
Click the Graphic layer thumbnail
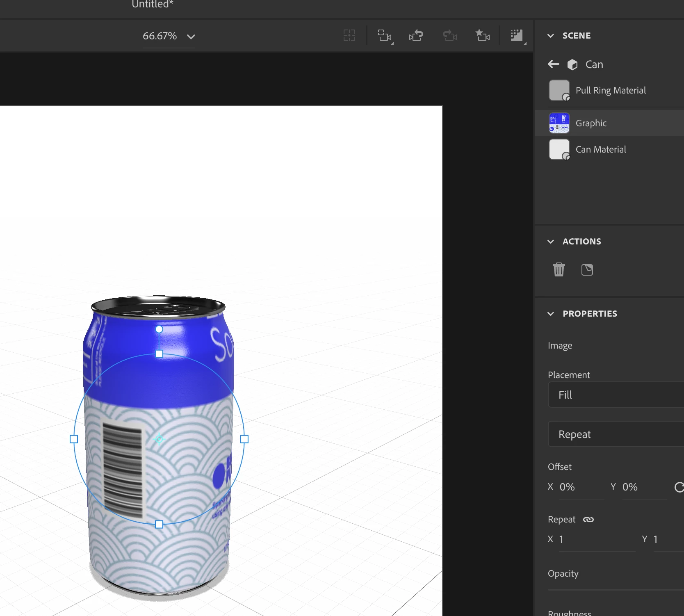tap(559, 123)
